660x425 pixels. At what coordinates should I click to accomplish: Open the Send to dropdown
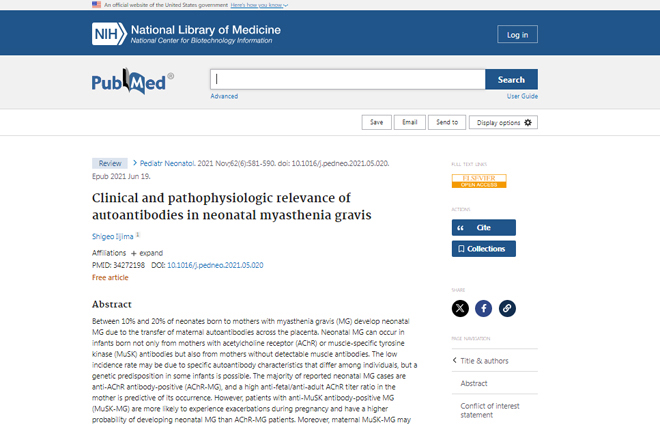click(447, 122)
